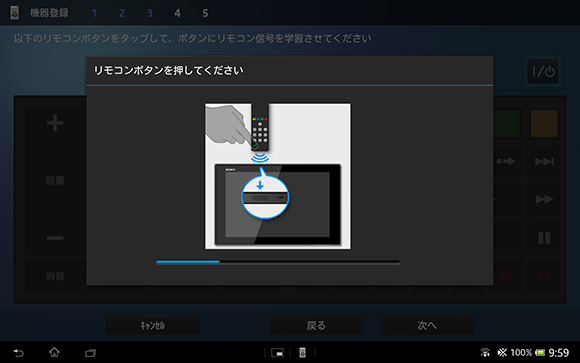Tap the red stop square button
Viewport: 580px width, 363px height.
[x=506, y=276]
